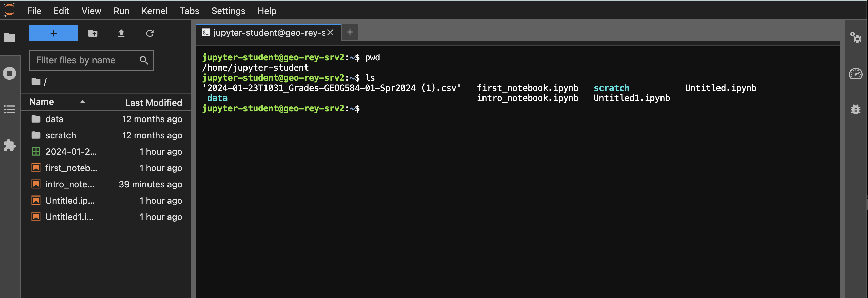Open the Kernel Usage gauge icon
The height and width of the screenshot is (298, 868).
point(855,74)
